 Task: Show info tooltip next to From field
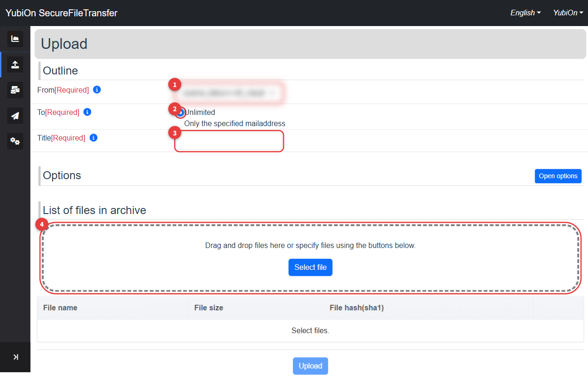97,89
